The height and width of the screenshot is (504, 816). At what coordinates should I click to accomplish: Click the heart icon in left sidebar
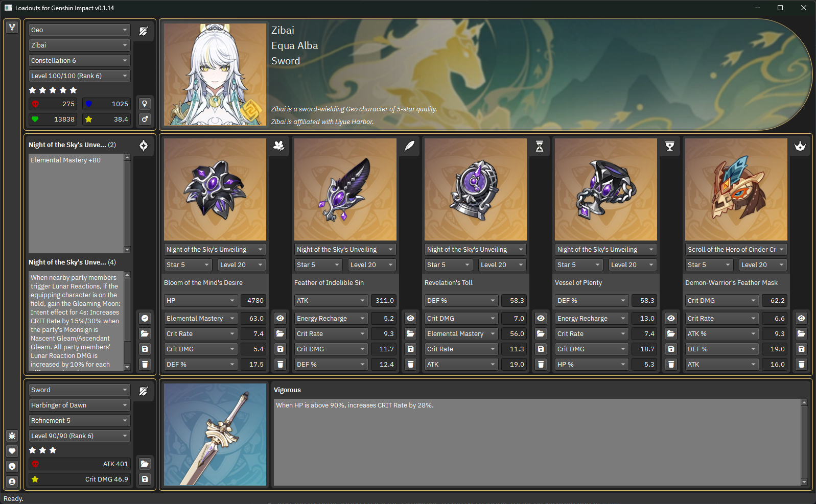coord(12,451)
